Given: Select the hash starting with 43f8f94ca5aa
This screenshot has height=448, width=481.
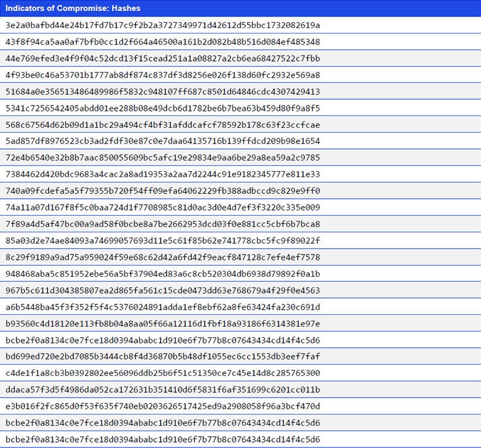Looking at the screenshot, I should [x=163, y=42].
